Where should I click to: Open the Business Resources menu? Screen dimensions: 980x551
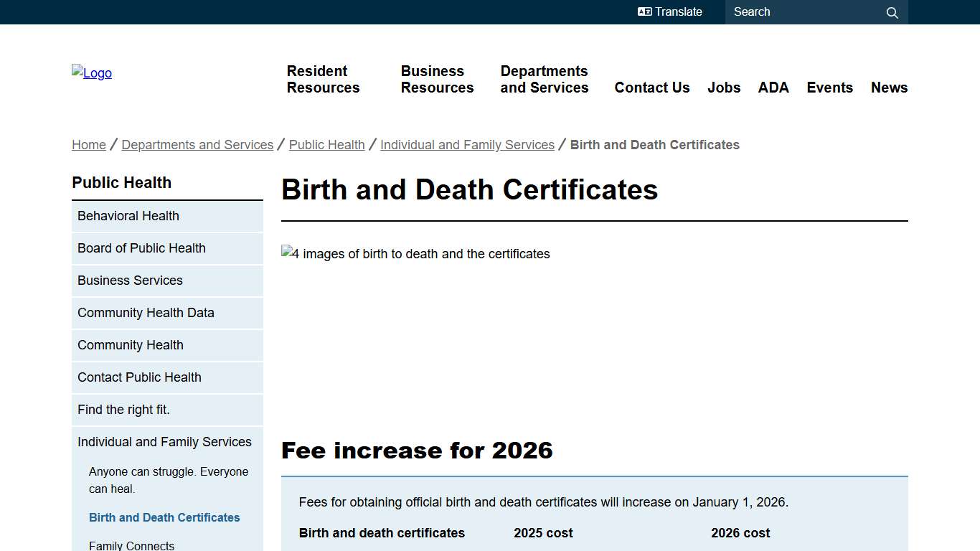(x=437, y=80)
